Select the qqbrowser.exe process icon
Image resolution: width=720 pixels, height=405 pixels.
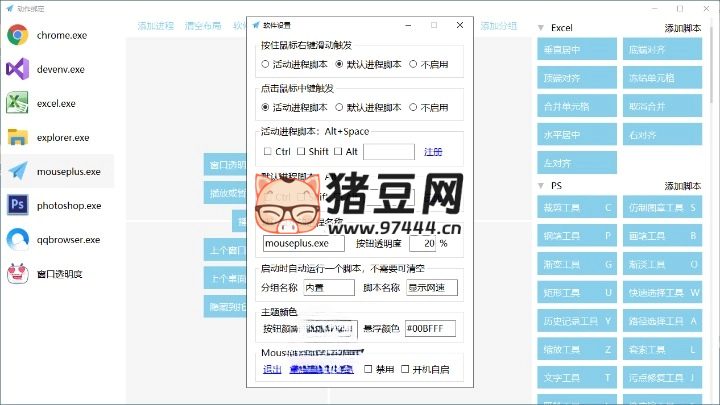point(17,239)
